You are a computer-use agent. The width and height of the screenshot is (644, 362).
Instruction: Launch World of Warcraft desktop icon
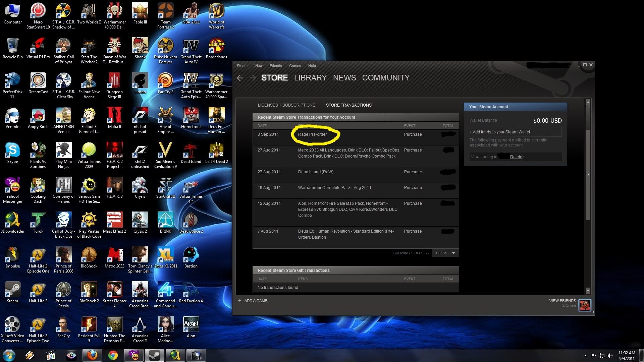tap(216, 15)
